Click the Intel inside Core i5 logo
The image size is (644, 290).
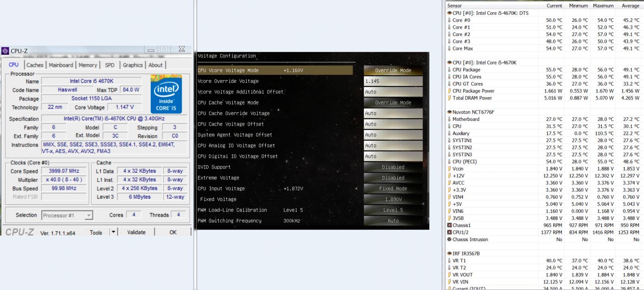(x=166, y=94)
